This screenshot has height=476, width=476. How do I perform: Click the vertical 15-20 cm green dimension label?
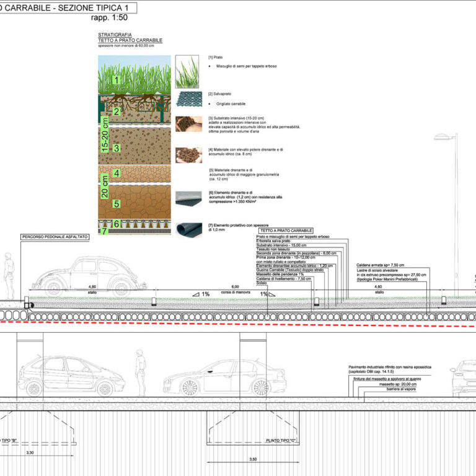coord(105,136)
